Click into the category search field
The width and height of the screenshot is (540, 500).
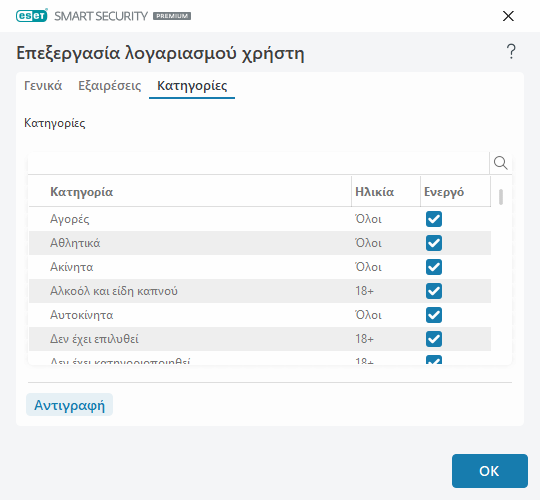[258, 163]
